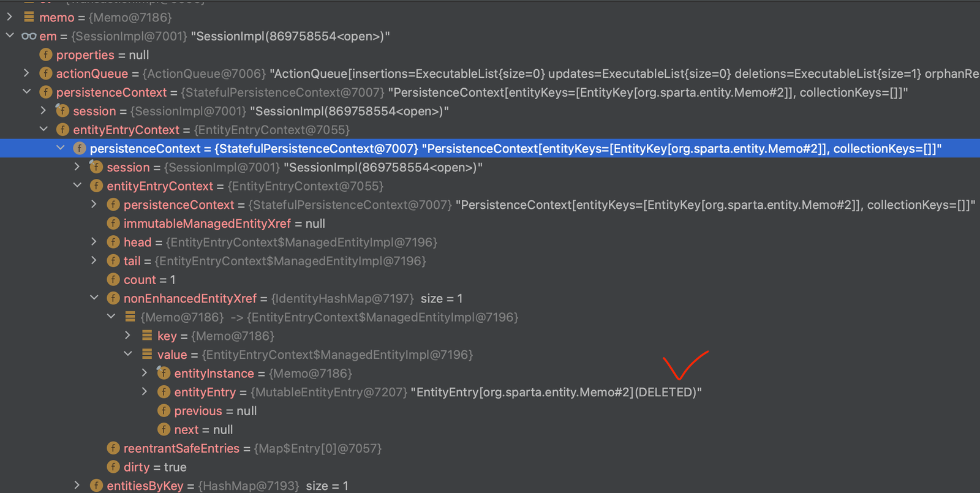
Task: Select the highlighted 'persistenceContext' row
Action: 490,148
